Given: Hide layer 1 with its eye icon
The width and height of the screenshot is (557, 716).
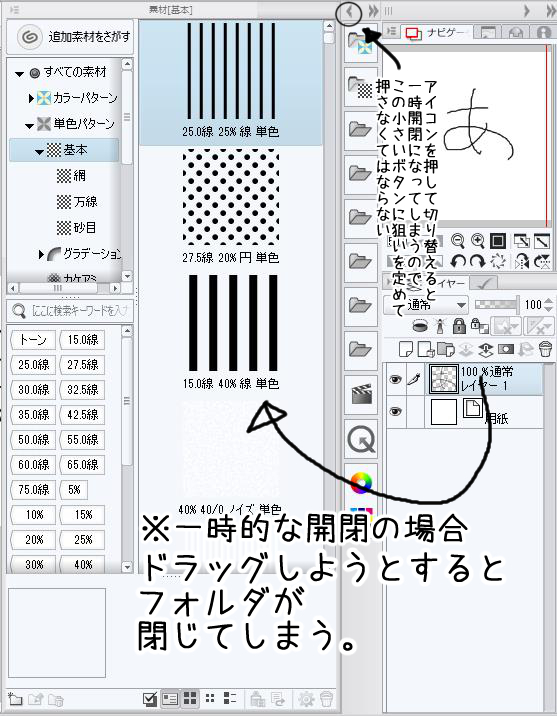Looking at the screenshot, I should [x=395, y=379].
